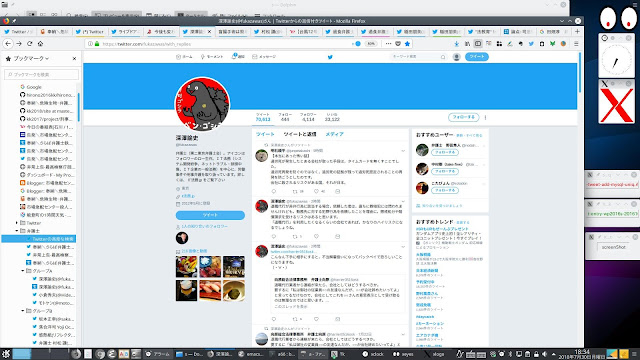Click the page zoom percentage badge in URL bar
This screenshot has height=360, width=640.
coord(371,44)
